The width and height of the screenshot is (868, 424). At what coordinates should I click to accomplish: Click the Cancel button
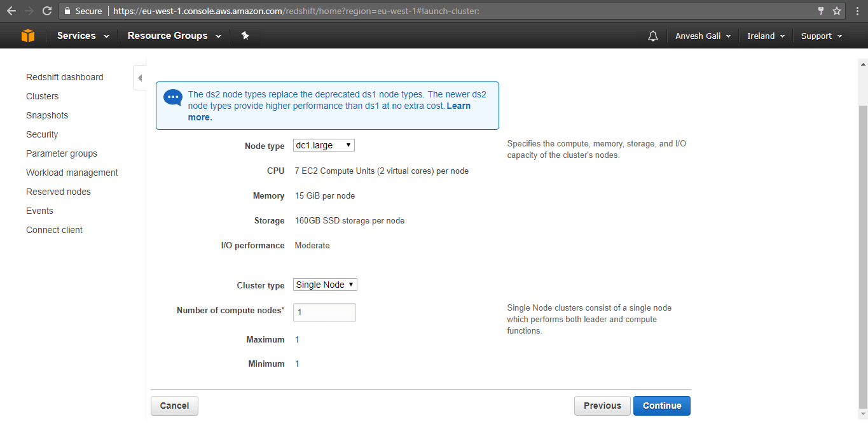point(174,406)
